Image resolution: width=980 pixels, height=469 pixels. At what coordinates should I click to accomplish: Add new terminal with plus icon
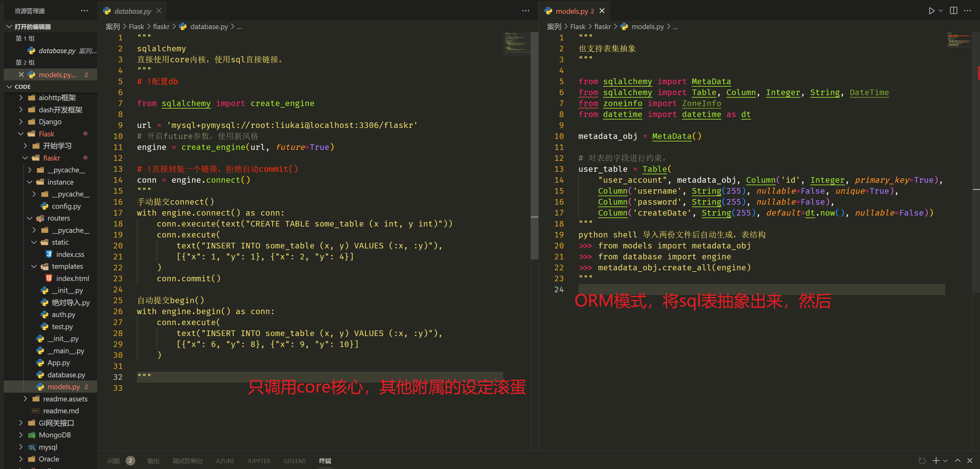point(936,461)
